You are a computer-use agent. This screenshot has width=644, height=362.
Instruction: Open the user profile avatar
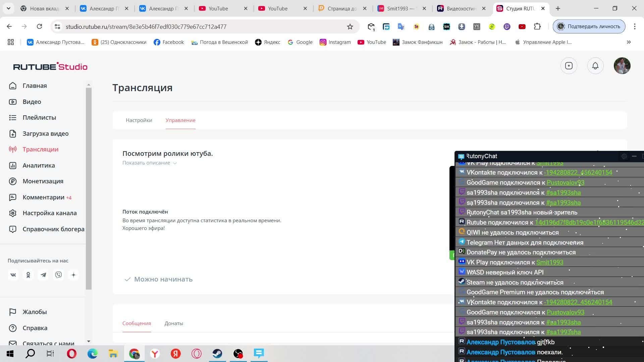(x=622, y=66)
